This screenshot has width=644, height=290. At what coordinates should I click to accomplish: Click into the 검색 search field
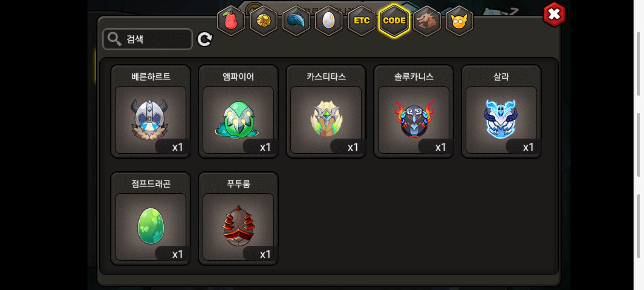[x=148, y=39]
